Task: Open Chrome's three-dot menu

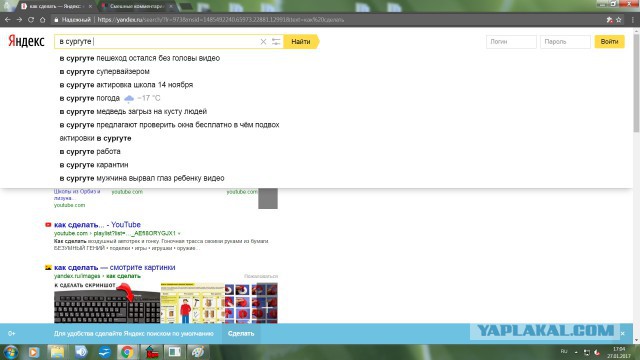Action: [x=633, y=20]
